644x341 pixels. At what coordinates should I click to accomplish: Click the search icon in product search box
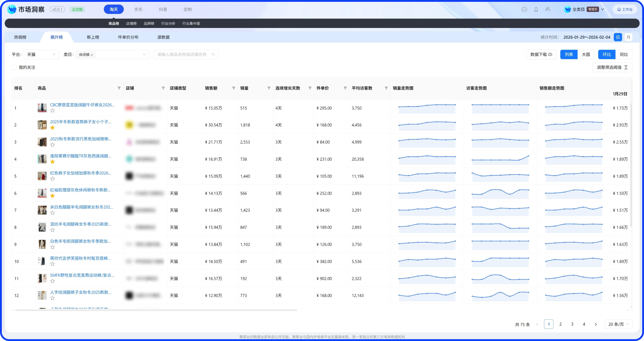213,55
